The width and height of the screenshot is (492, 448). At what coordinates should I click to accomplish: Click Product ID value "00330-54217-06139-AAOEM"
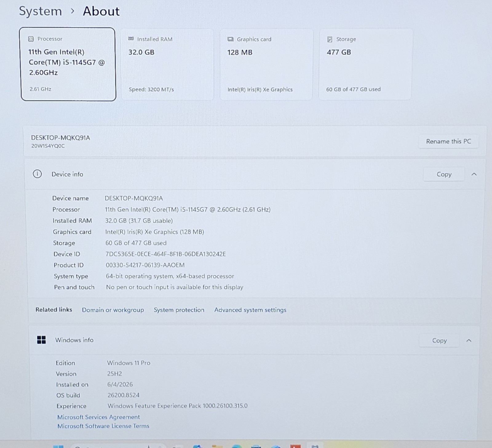pos(145,265)
